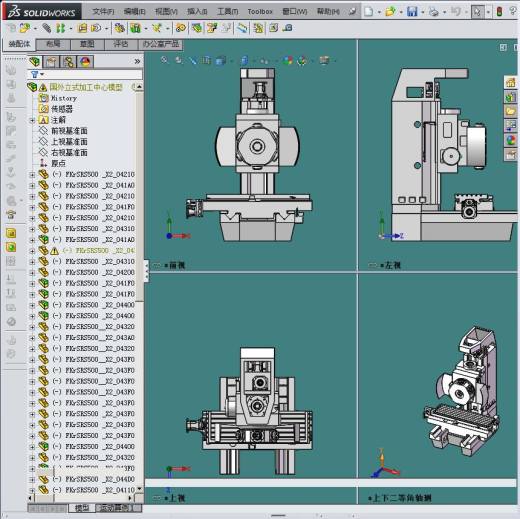Click the View Settings monitor icon
The image size is (520, 519).
[x=324, y=61]
